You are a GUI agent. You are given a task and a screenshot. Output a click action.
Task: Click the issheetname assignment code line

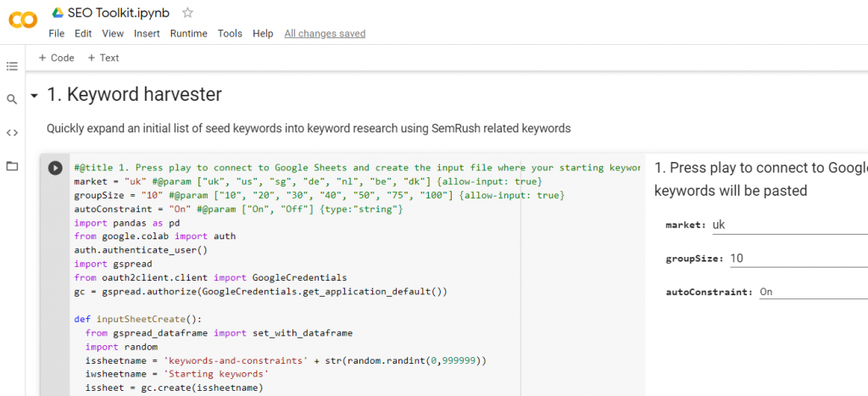click(287, 360)
